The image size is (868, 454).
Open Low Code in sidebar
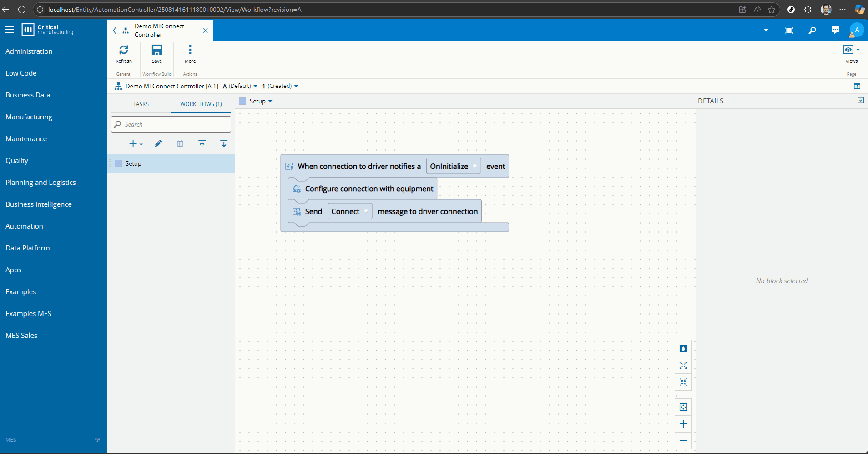[x=21, y=73]
